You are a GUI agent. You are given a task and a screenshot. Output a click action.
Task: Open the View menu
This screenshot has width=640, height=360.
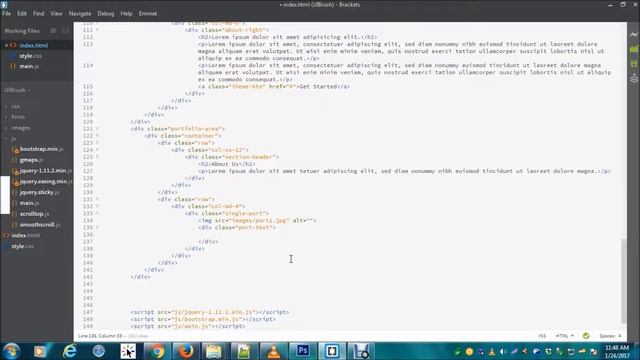point(56,13)
